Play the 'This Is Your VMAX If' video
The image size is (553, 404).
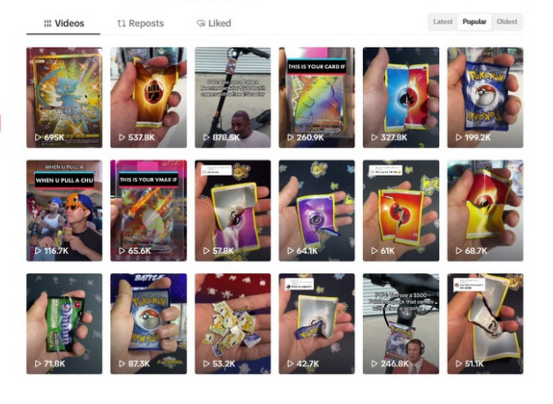[x=148, y=211]
